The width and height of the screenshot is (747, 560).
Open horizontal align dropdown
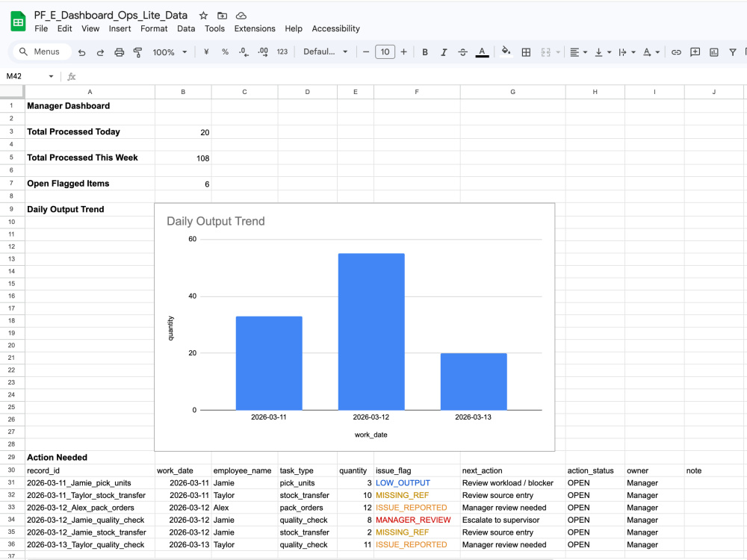(579, 52)
